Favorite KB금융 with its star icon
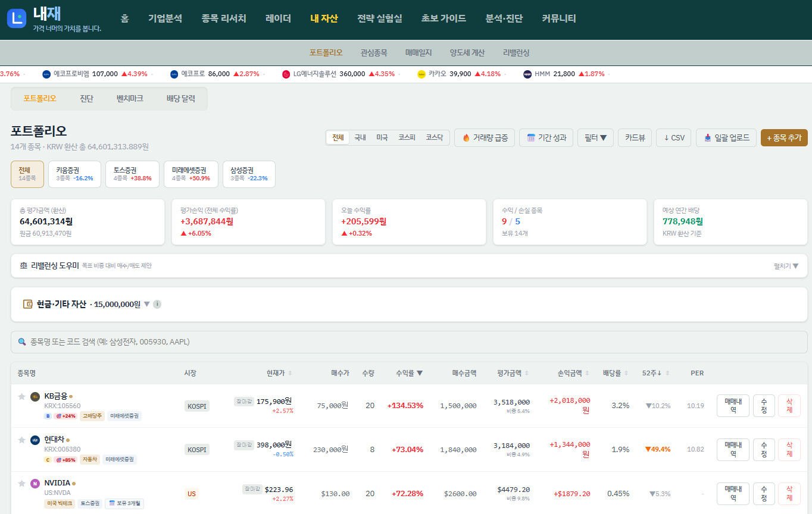This screenshot has height=514, width=812. pyautogui.click(x=21, y=396)
